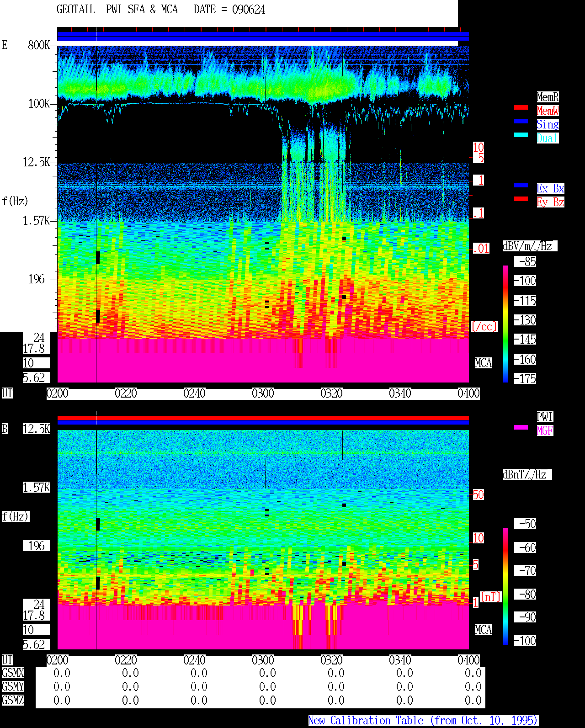The height and width of the screenshot is (728, 585).
Task: Click the 12.5K label on B panel
Action: (x=37, y=429)
